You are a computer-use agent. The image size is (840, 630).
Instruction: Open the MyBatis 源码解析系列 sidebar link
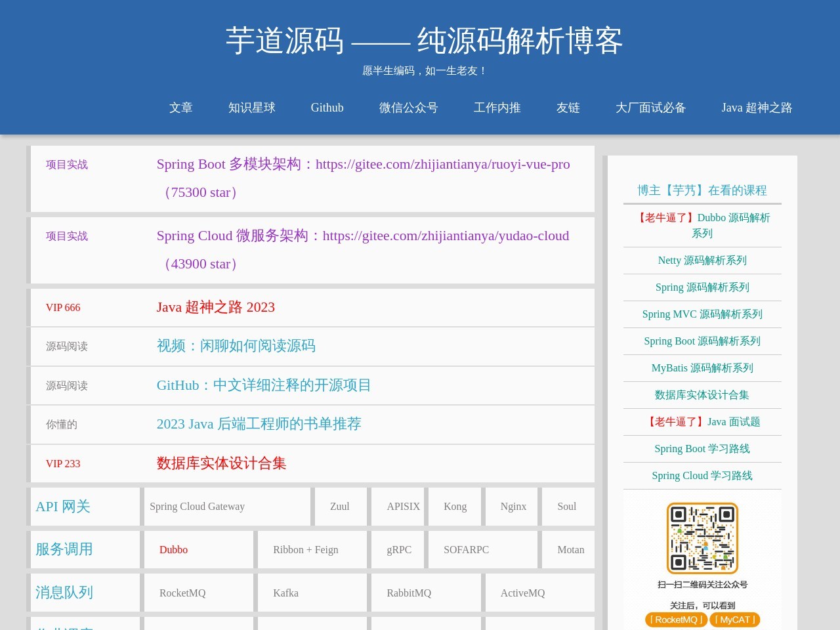(x=702, y=368)
